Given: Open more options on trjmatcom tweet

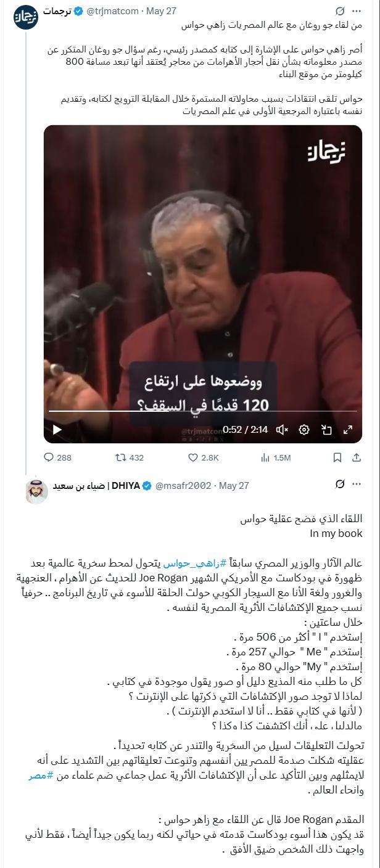Looking at the screenshot, I should (357, 11).
